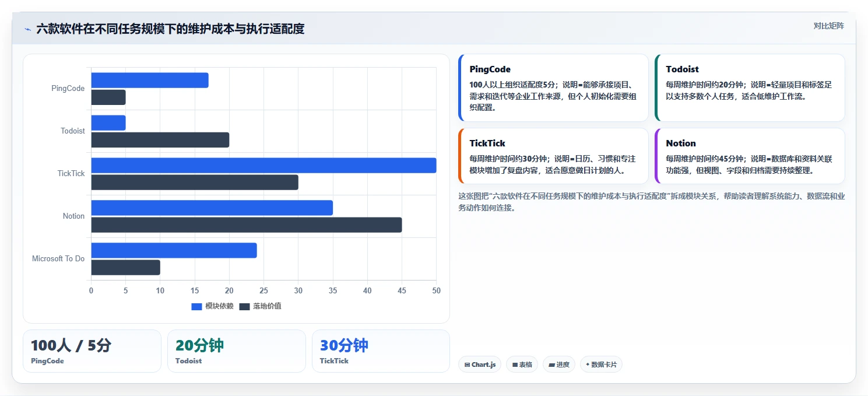The image size is (868, 396).
Task: Click the Microsoft To Do axis label
Action: click(58, 259)
